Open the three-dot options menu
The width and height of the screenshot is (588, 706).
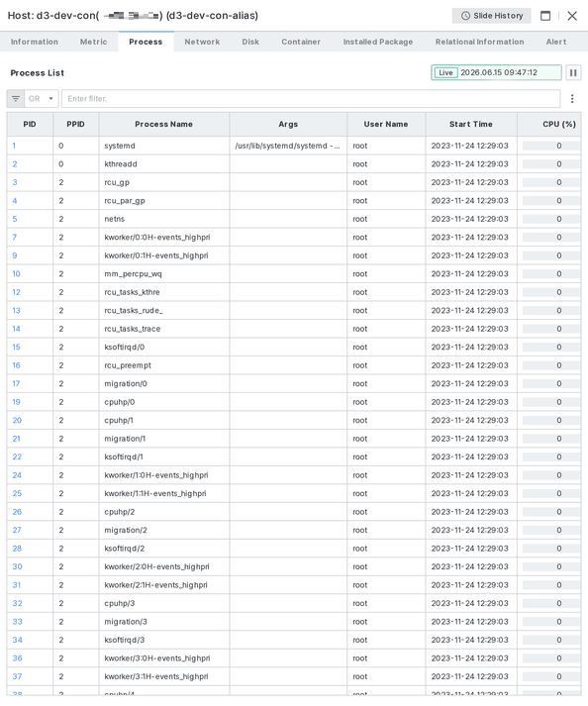tap(572, 99)
